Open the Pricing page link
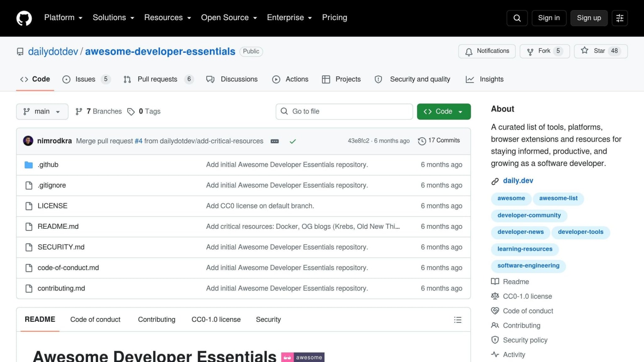 [335, 18]
